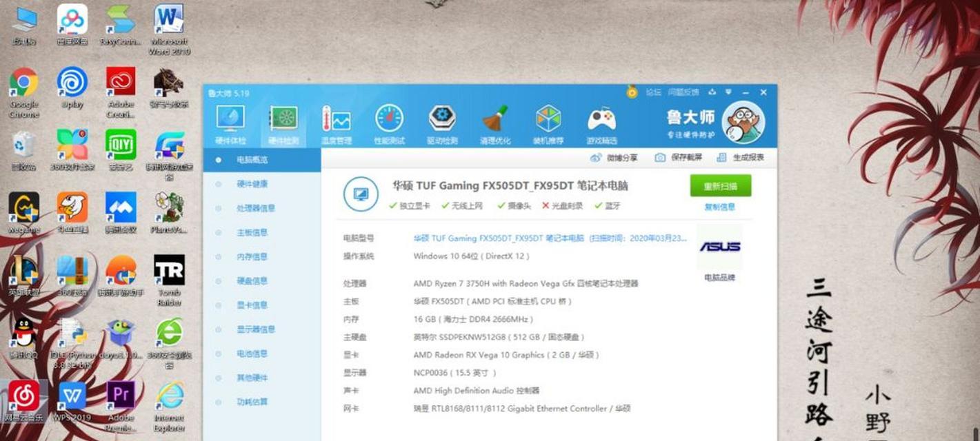Select 电脑概览 in the sidebar
The image size is (980, 441).
(x=262, y=160)
